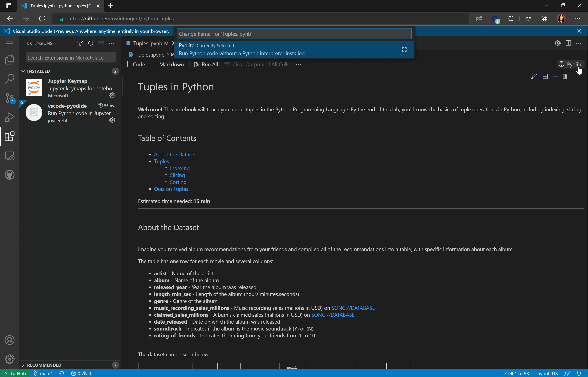Image resolution: width=588 pixels, height=377 pixels.
Task: Toggle split editor layout
Action: tap(568, 43)
